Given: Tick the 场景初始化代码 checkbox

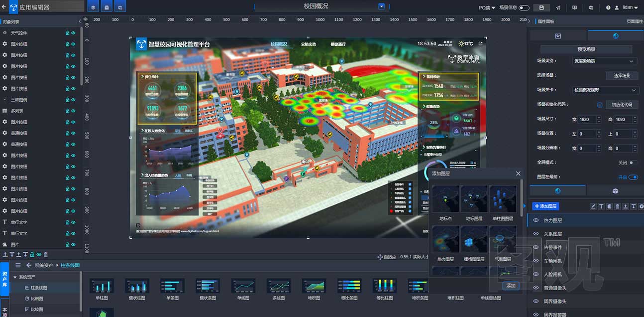Looking at the screenshot, I should 600,105.
